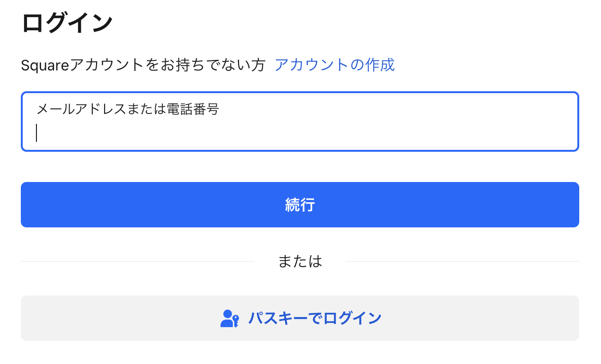The height and width of the screenshot is (364, 601).
Task: Click the blue button's 続行 label
Action: coord(300,205)
